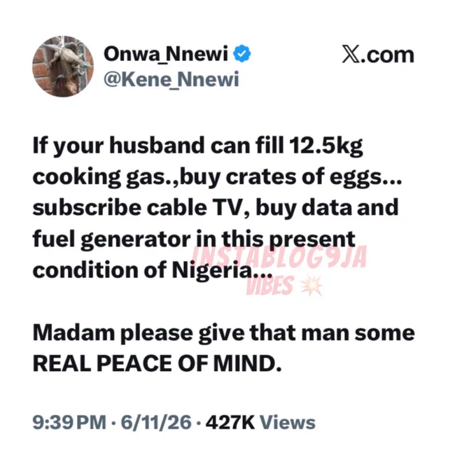Click the X logo beside .com
Image resolution: width=476 pixels, height=476 pixels.
351,54
